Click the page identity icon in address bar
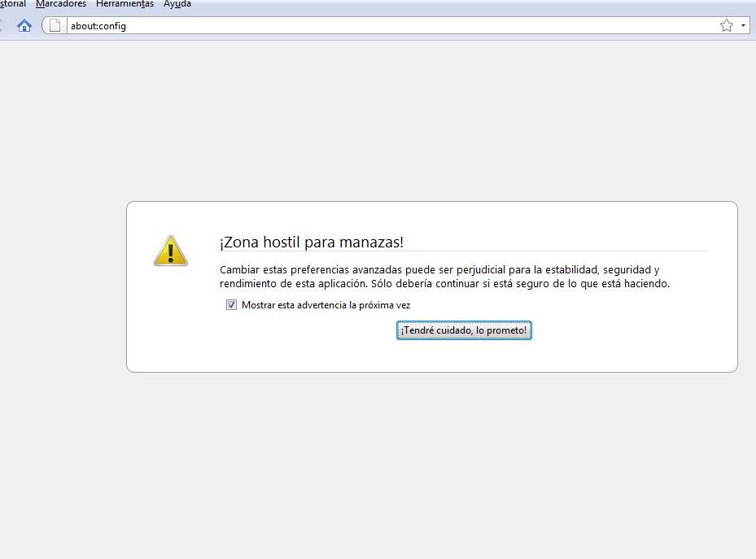756x559 pixels. pyautogui.click(x=55, y=25)
